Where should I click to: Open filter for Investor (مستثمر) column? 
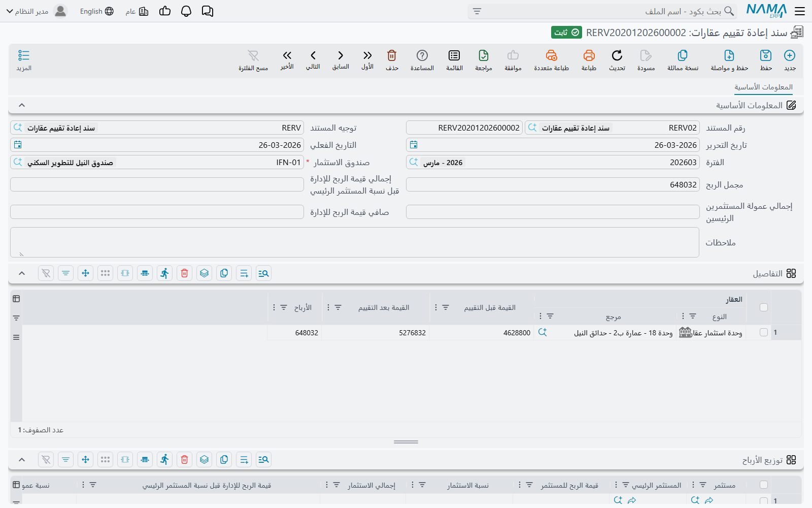pyautogui.click(x=703, y=485)
